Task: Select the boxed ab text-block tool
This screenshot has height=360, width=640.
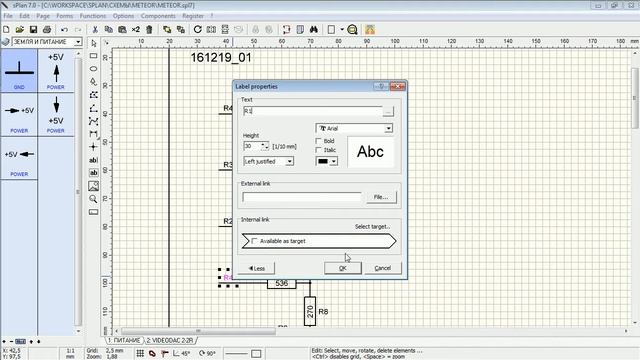Action: (93, 173)
